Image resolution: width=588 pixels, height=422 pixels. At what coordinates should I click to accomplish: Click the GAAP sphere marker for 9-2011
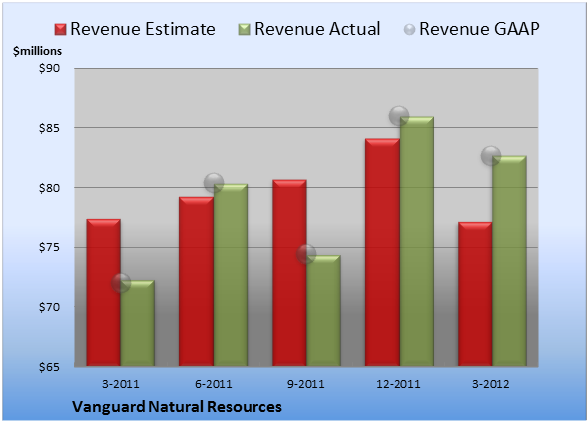click(306, 254)
